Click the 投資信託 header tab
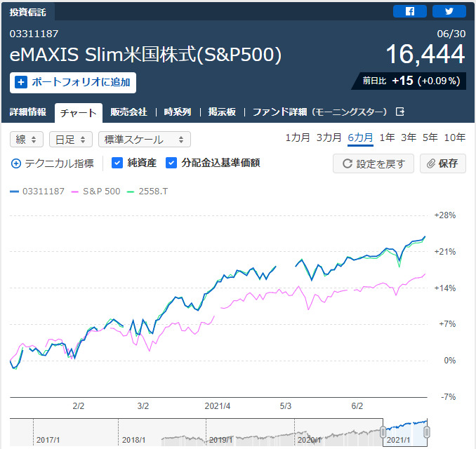Viewport: 476px width, 449px height. [x=27, y=12]
